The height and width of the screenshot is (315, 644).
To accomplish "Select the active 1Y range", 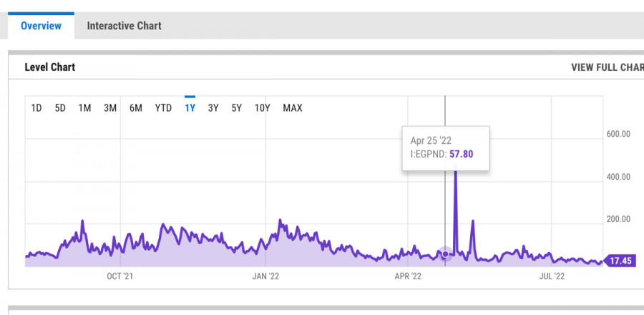I will (x=190, y=108).
